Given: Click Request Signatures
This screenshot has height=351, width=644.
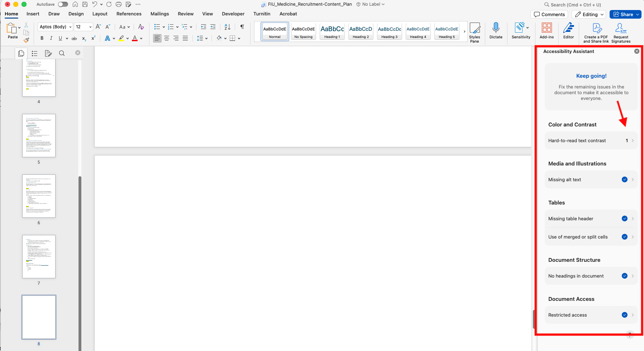Looking at the screenshot, I should click(x=621, y=33).
